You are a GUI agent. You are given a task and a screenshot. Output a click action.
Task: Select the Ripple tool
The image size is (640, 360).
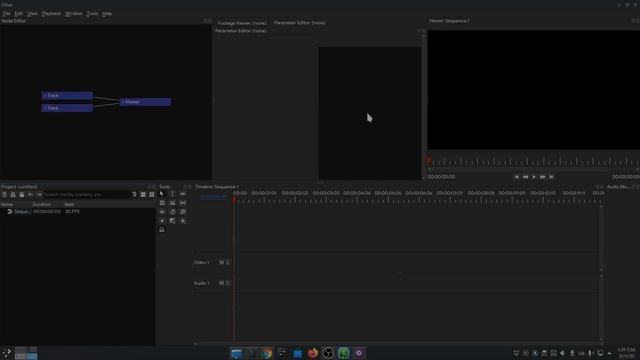(x=183, y=194)
